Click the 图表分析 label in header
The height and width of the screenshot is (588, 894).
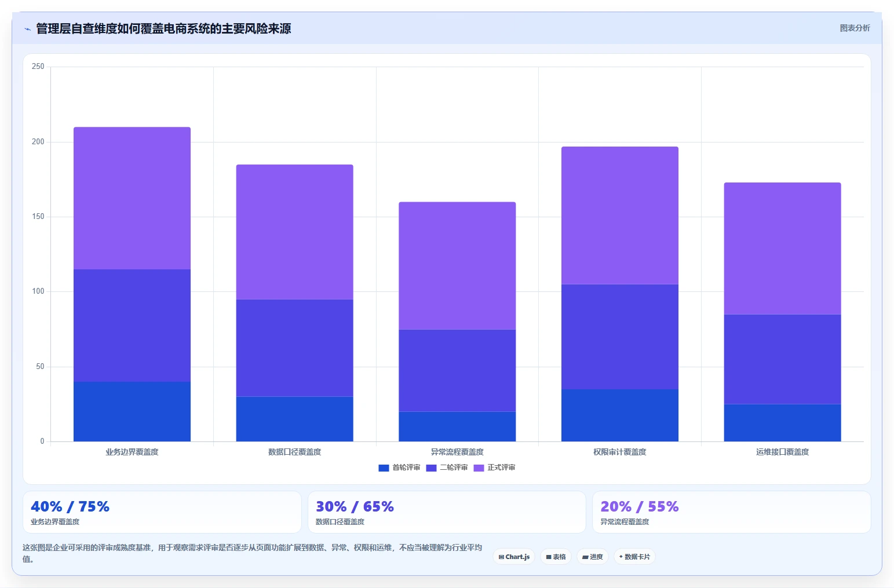point(855,28)
